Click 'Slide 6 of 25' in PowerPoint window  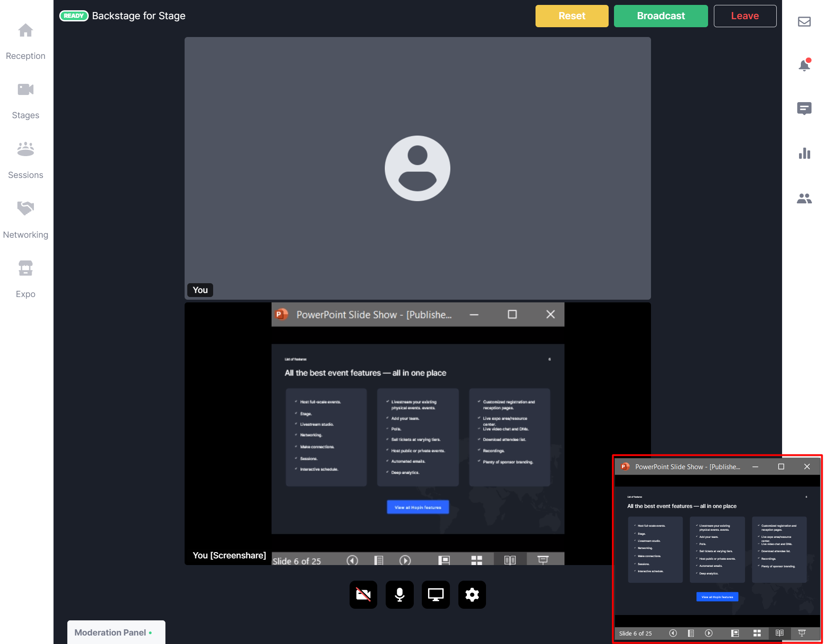[x=635, y=633]
